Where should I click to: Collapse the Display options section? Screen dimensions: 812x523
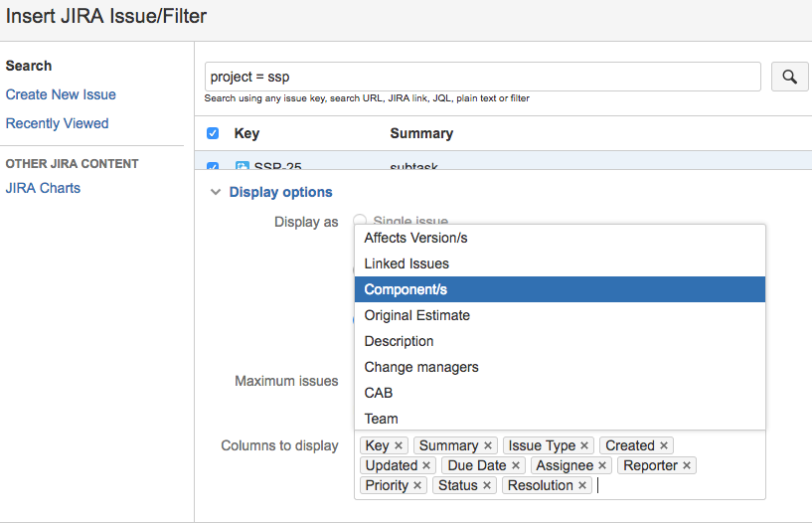pos(216,192)
